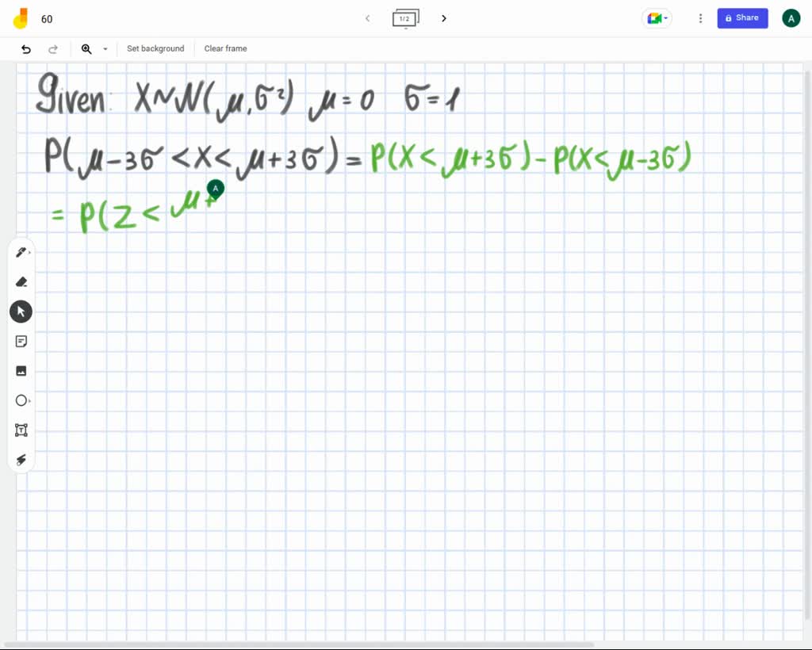Open your account avatar menu
This screenshot has height=650, width=812.
(x=791, y=17)
